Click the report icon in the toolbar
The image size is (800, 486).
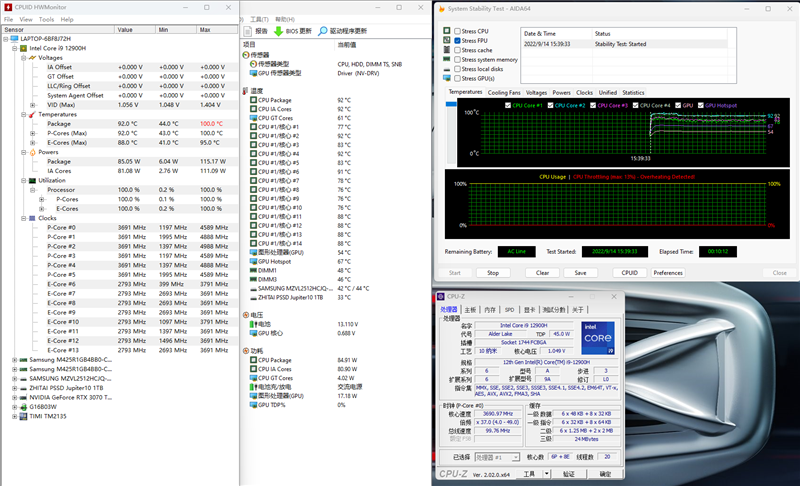248,32
